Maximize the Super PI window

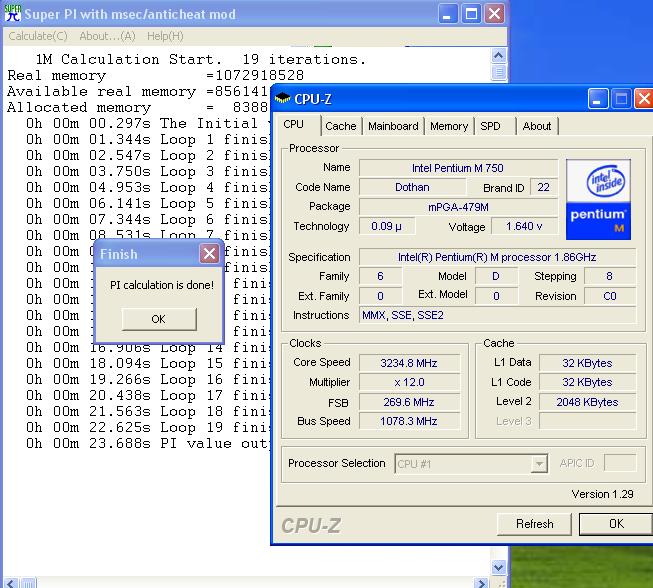pos(471,15)
